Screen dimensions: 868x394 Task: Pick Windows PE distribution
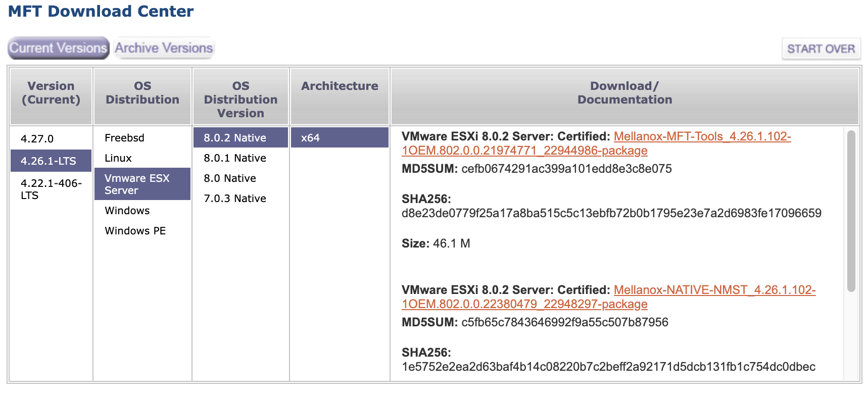pyautogui.click(x=135, y=231)
